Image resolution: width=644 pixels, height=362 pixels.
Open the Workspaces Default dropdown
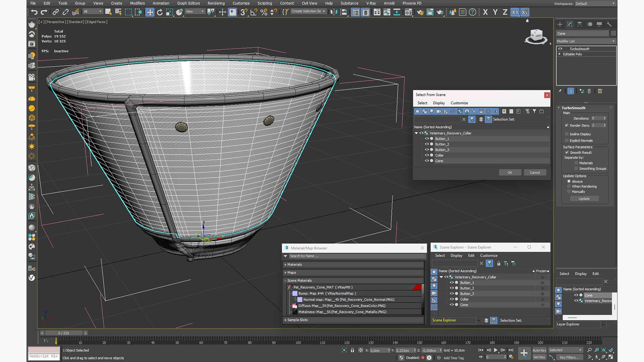(595, 4)
